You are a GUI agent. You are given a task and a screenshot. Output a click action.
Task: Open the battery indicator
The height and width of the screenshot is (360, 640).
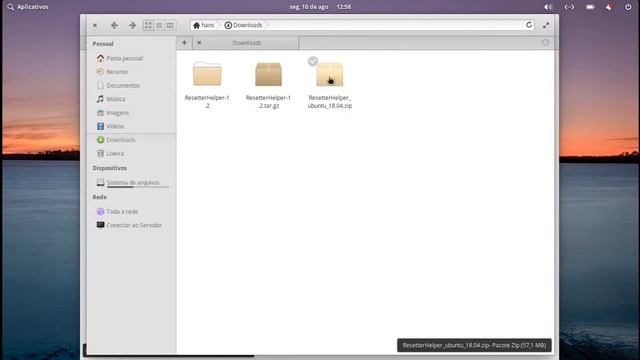tap(590, 7)
